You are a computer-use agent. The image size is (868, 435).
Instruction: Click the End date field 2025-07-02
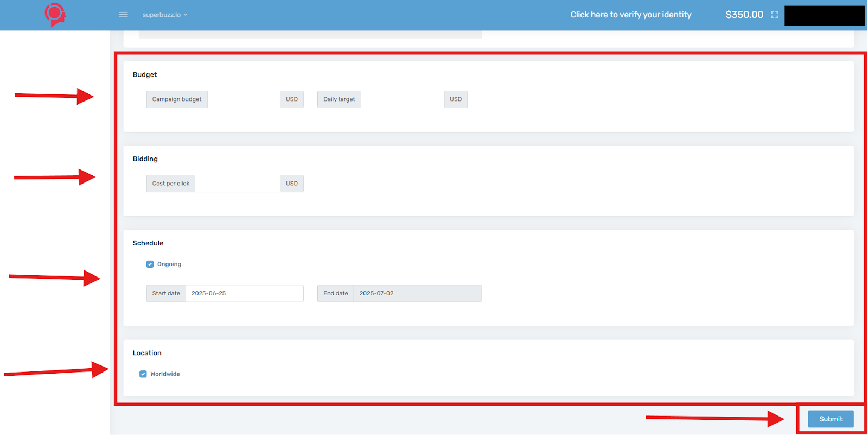[x=418, y=293]
